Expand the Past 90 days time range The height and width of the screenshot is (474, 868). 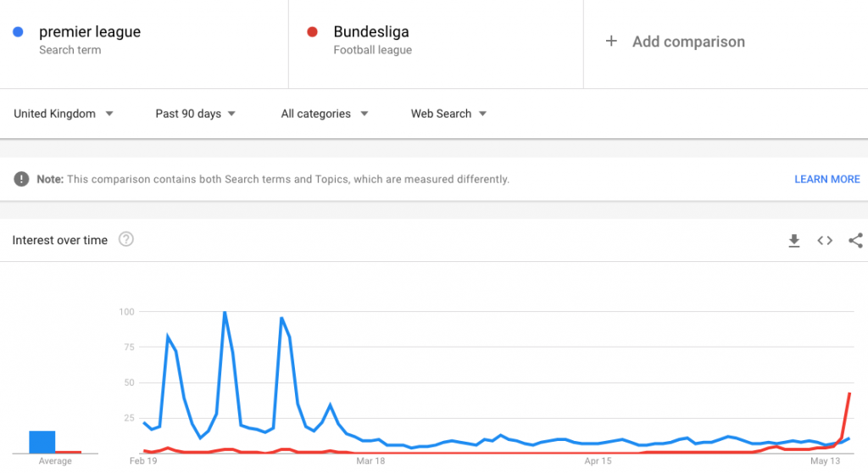[196, 114]
